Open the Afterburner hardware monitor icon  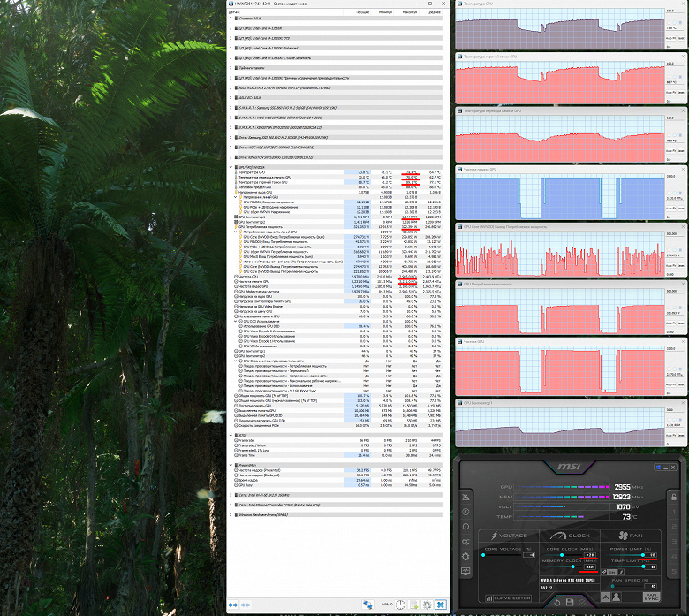point(466,571)
